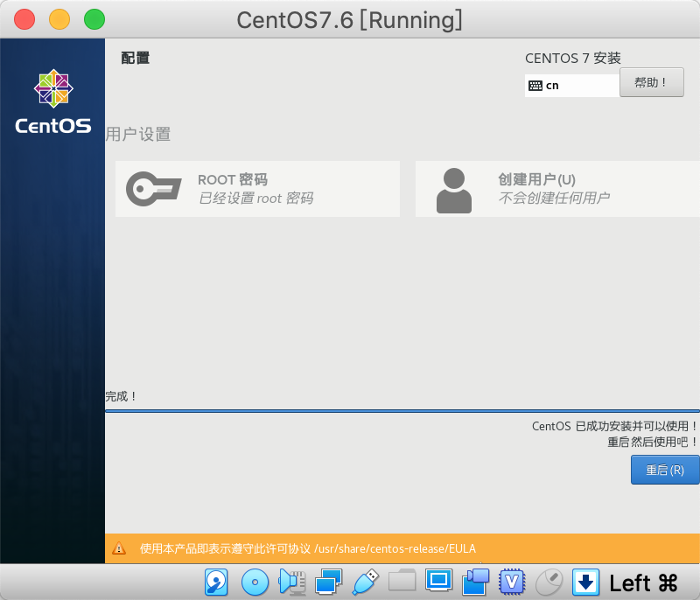Click the 重启(R) reboot button
Screen dimensions: 700x600
(x=665, y=470)
